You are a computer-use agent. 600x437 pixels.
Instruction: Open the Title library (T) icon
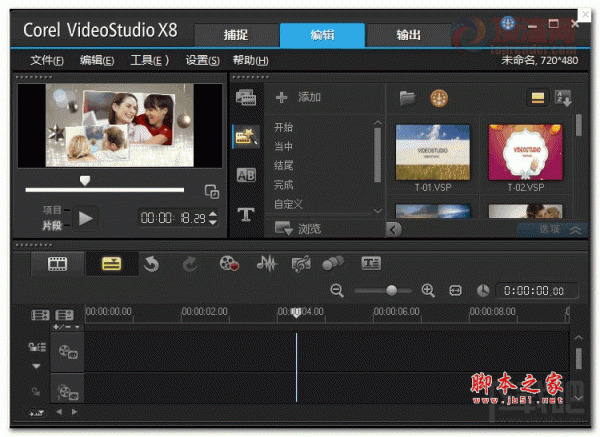pos(246,214)
